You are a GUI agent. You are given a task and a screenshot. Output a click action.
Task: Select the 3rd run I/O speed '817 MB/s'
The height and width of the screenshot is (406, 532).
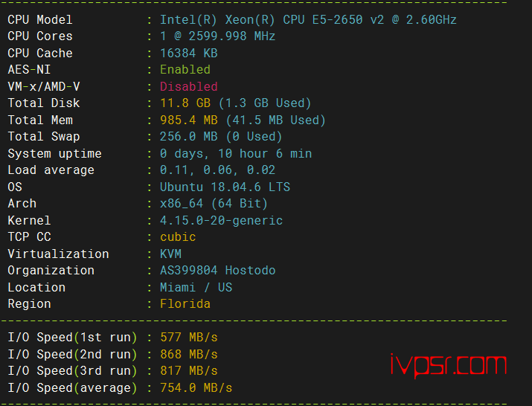(189, 371)
